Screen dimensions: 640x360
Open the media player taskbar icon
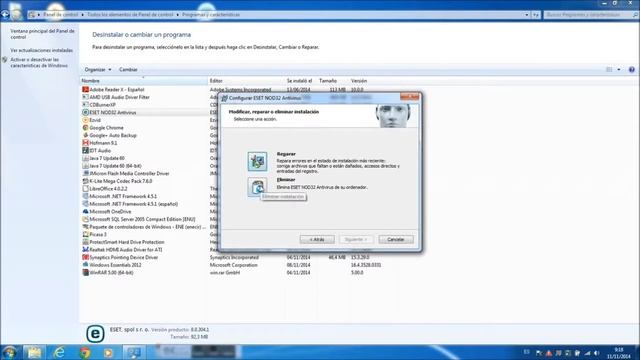[108, 352]
